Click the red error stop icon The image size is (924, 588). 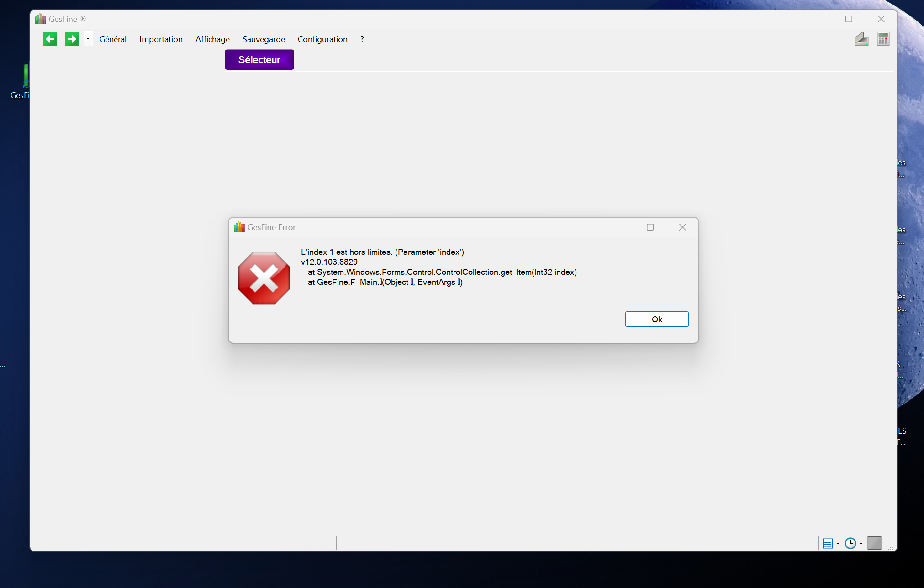(264, 278)
